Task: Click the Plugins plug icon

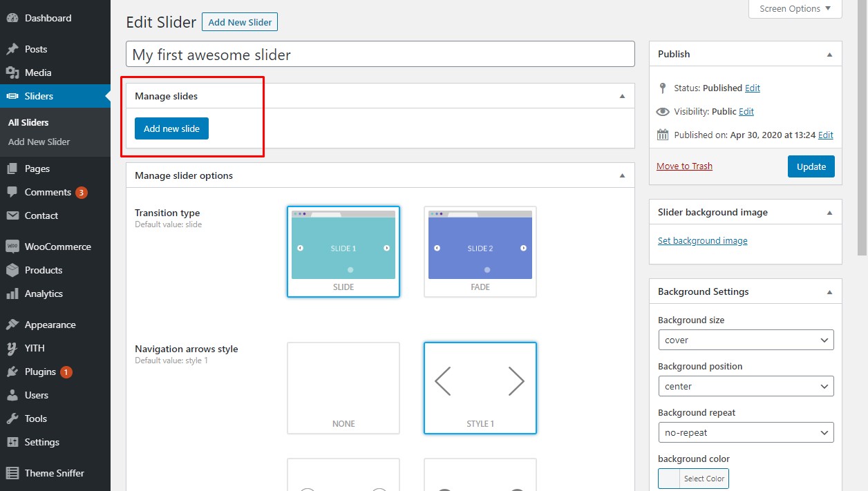Action: point(12,372)
